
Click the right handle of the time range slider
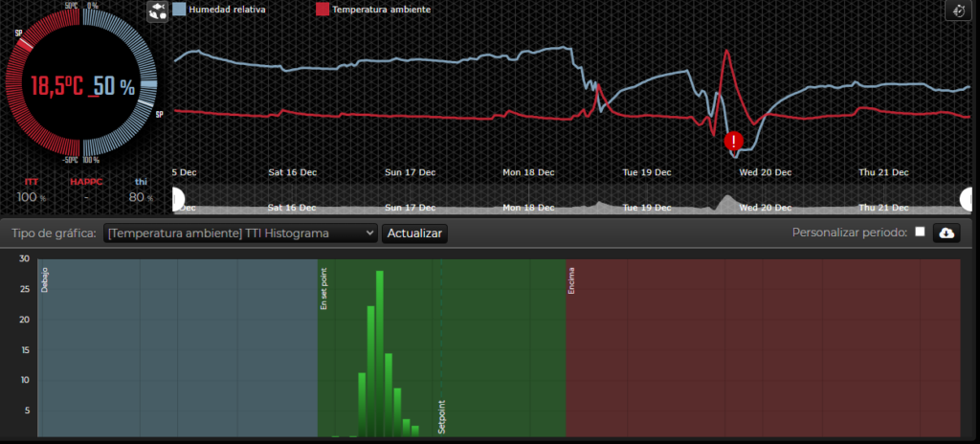click(968, 198)
